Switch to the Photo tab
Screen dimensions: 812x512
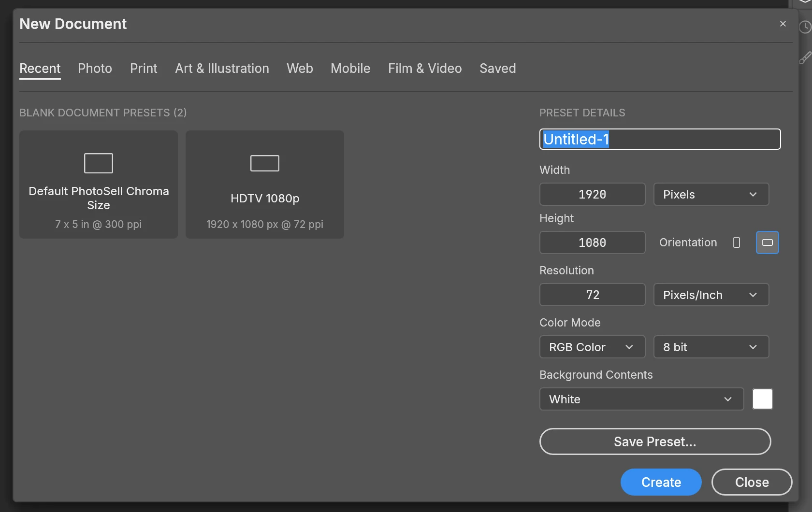[95, 69]
